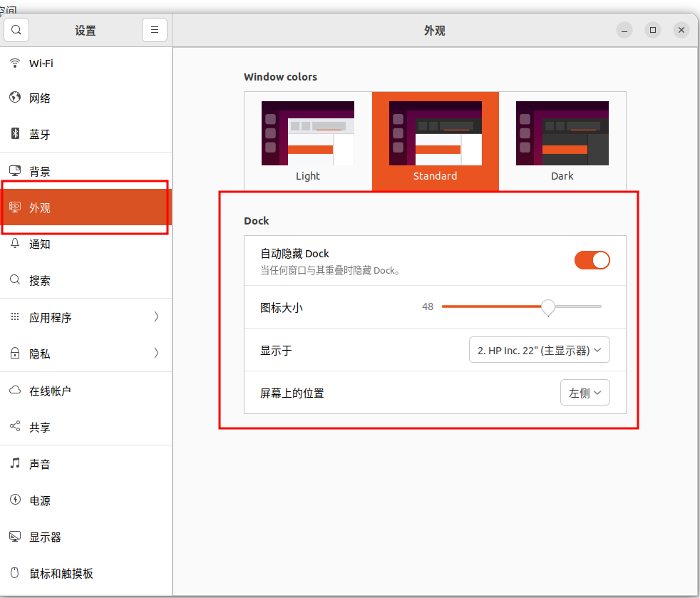Click the search icon in Settings header
This screenshot has width=700, height=598.
pos(16,30)
